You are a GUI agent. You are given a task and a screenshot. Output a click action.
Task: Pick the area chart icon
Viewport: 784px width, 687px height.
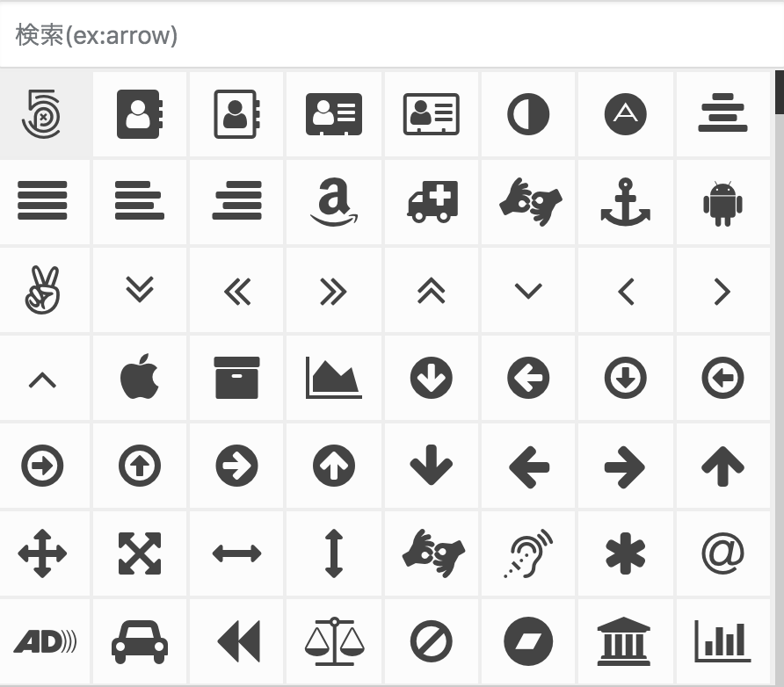point(333,378)
